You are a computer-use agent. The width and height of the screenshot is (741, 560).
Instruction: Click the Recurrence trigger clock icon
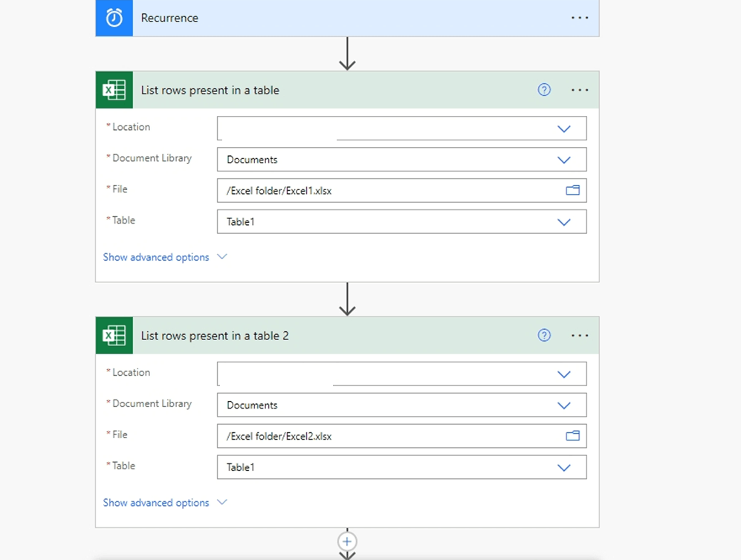pyautogui.click(x=114, y=18)
